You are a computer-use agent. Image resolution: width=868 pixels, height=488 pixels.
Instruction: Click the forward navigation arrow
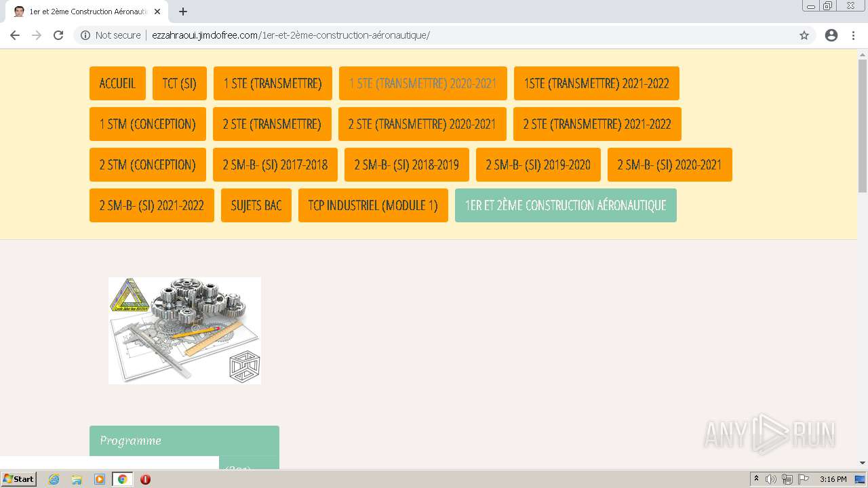click(x=37, y=35)
